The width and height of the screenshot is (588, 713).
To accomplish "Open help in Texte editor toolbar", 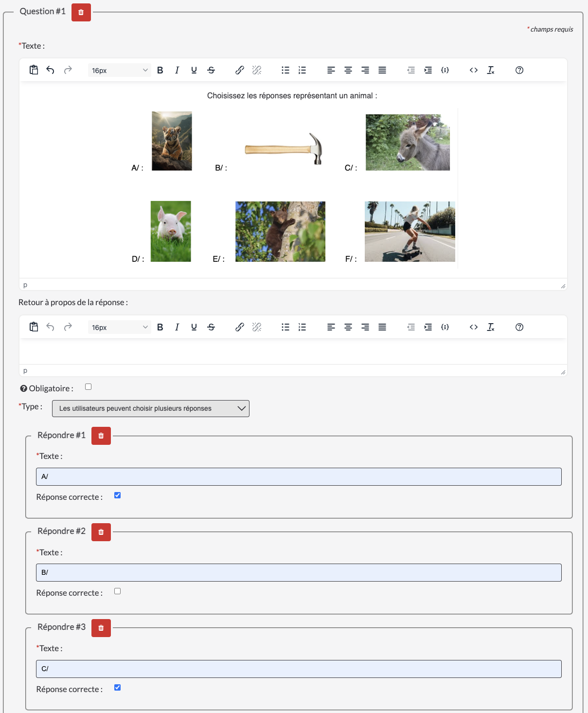I will point(519,70).
